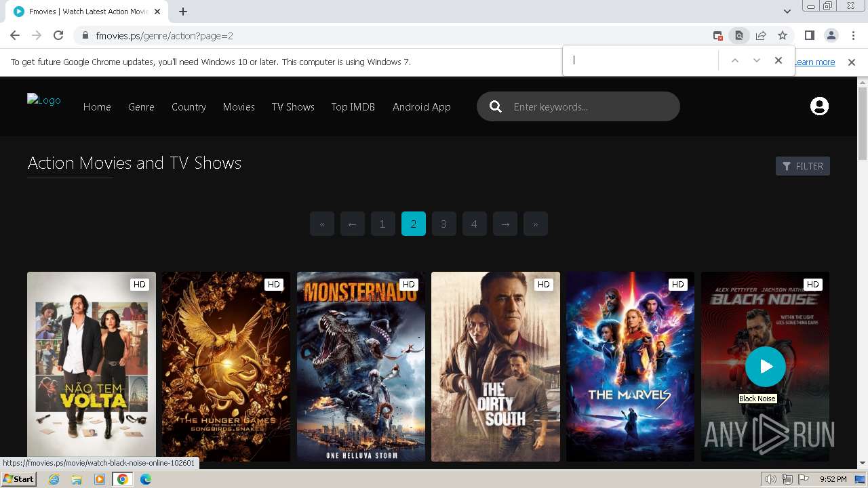Go to next page with → button

[505, 224]
